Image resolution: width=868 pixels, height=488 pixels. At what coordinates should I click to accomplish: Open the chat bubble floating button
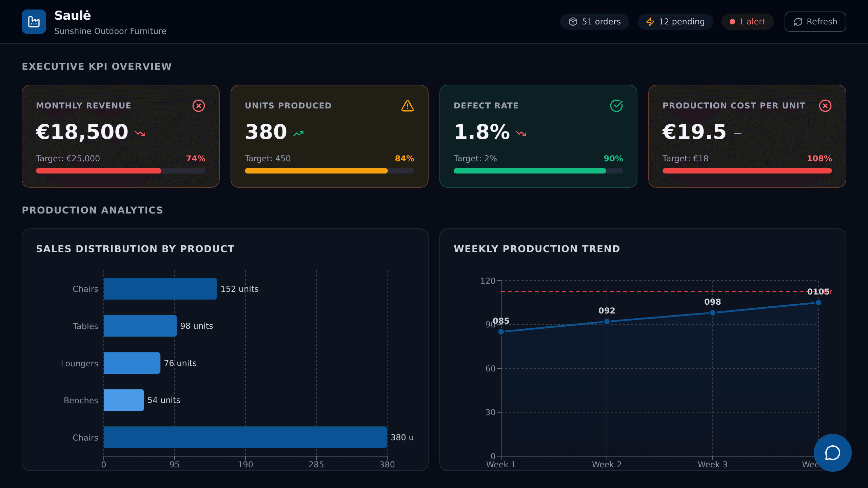click(x=833, y=453)
